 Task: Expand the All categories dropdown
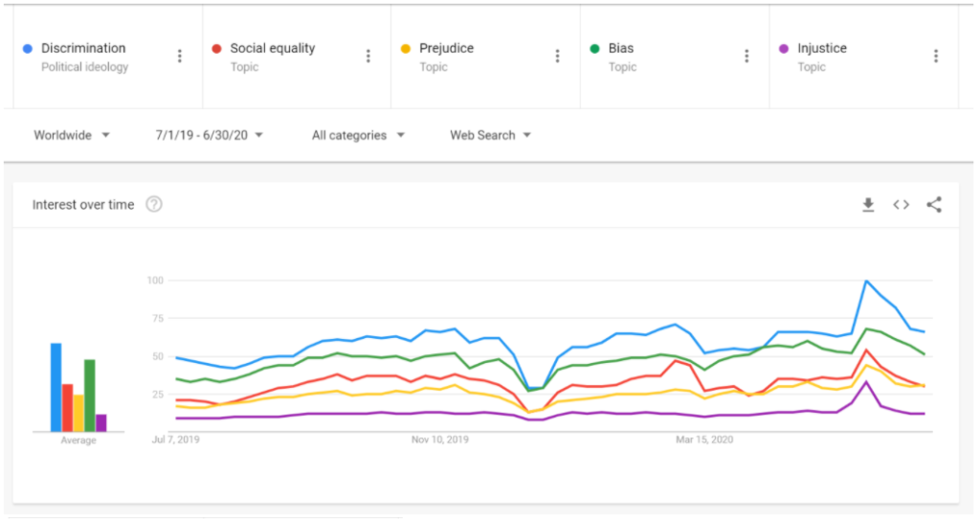click(x=358, y=135)
